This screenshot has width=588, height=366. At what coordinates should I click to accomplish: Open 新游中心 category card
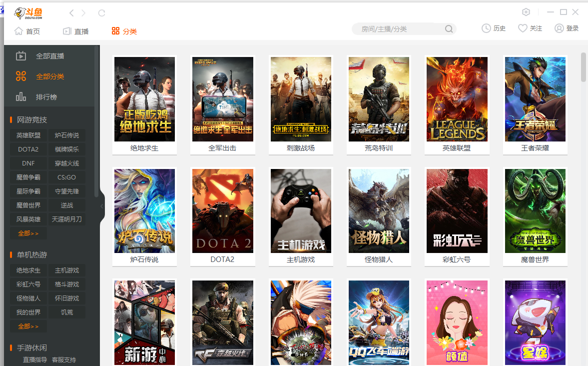pos(144,322)
